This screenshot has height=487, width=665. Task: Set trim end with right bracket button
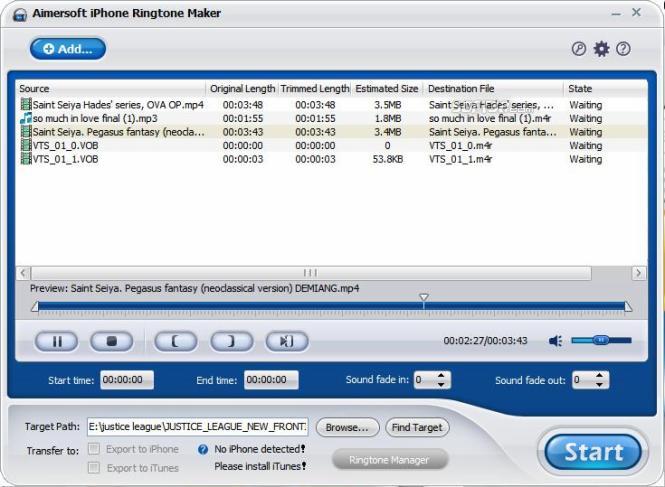[232, 341]
